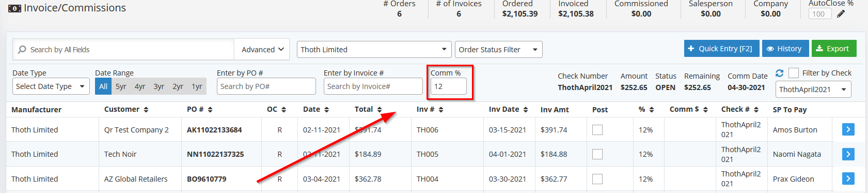Check the Post box for invoice TH004
This screenshot has width=868, height=193.
[x=597, y=179]
